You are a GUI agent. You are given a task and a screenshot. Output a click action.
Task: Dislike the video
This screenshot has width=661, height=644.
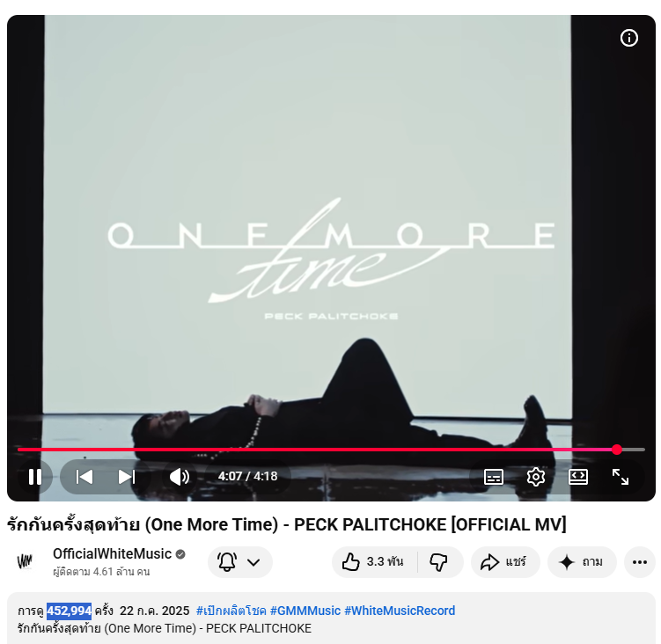(x=439, y=562)
